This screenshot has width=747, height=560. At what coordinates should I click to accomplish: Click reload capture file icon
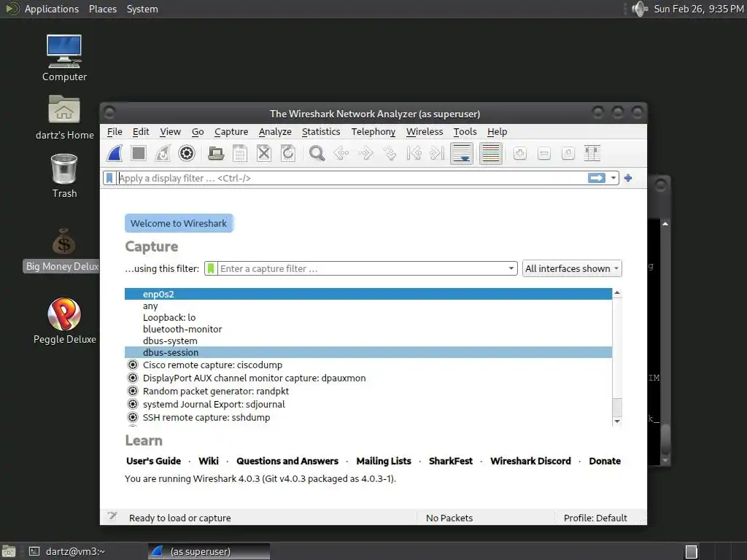288,153
